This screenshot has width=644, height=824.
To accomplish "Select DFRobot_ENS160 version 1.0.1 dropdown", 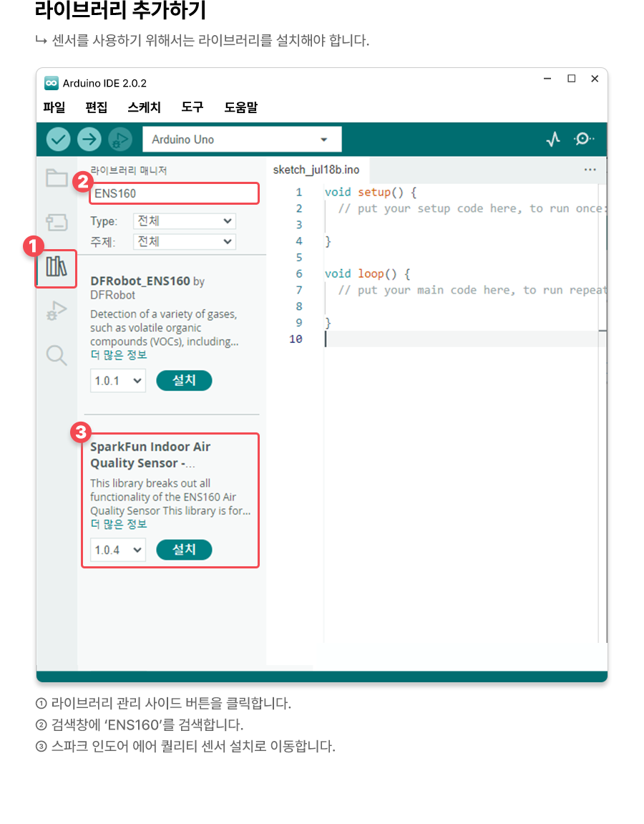I will [x=118, y=381].
